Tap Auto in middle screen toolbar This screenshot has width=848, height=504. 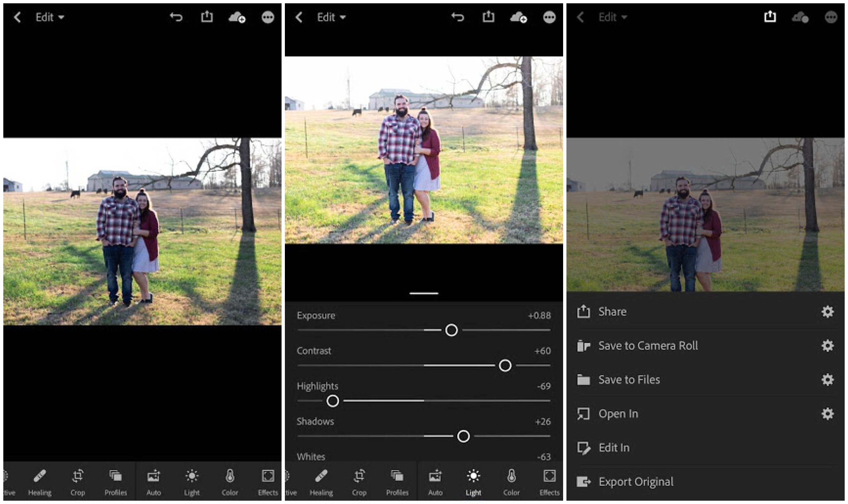[x=435, y=482]
